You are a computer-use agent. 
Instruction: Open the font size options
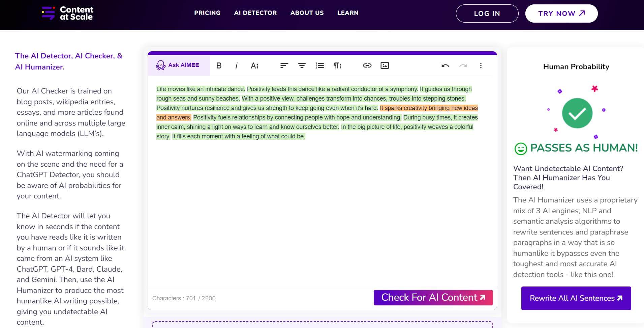click(254, 65)
